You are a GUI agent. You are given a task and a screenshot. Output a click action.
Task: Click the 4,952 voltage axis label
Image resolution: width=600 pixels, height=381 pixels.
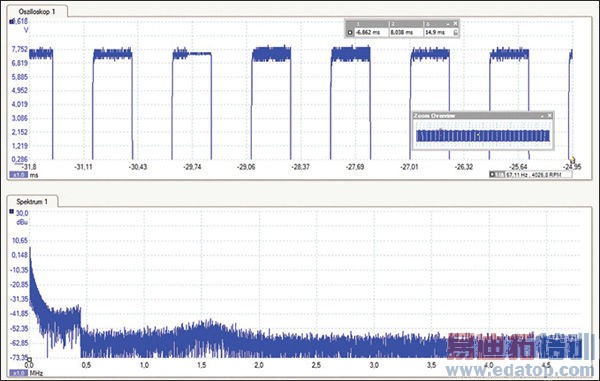(20, 90)
